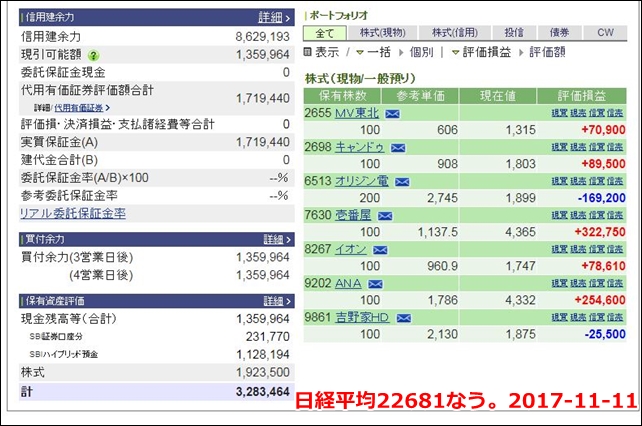Open the 壱番屋 stock link
The height and width of the screenshot is (426, 642).
click(353, 215)
